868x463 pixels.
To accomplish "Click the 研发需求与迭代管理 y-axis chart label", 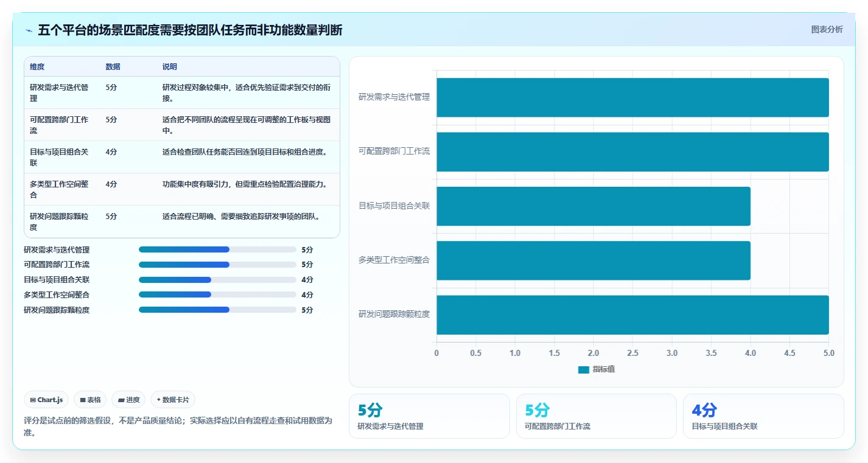I will pyautogui.click(x=394, y=97).
